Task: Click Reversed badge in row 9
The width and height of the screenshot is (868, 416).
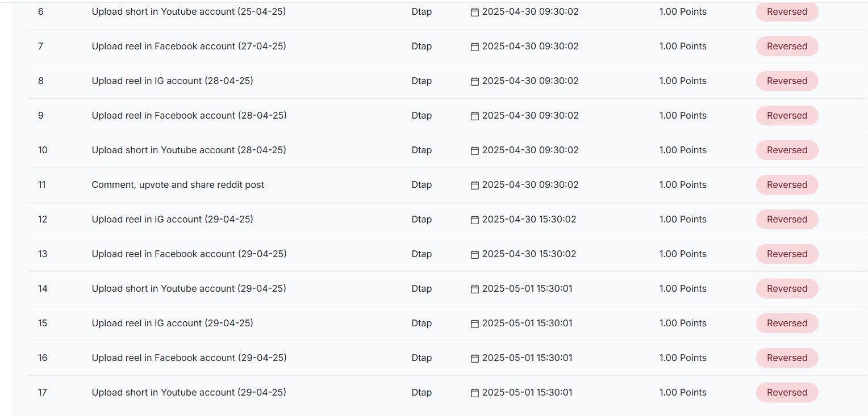Action: pos(787,116)
